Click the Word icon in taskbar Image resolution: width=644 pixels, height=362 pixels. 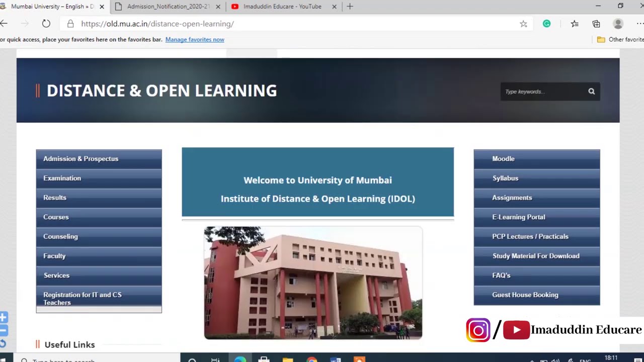(336, 360)
